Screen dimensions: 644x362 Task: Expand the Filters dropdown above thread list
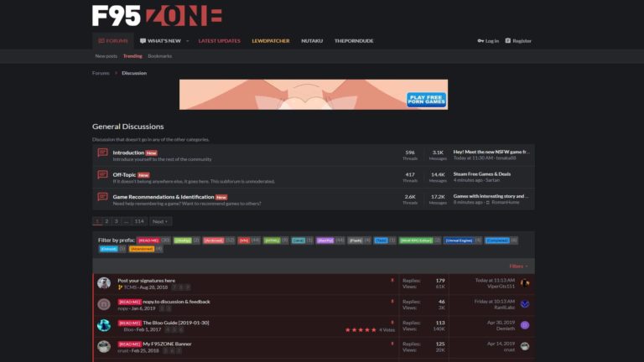click(518, 266)
